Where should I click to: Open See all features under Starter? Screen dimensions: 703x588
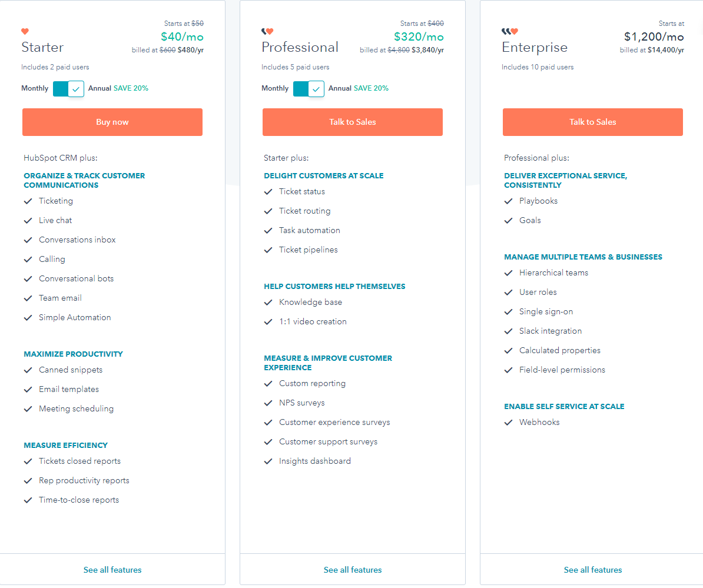click(x=112, y=569)
